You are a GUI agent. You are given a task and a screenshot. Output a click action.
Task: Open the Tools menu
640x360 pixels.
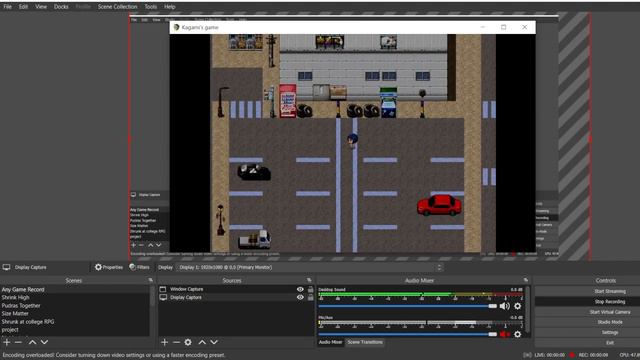click(x=151, y=7)
